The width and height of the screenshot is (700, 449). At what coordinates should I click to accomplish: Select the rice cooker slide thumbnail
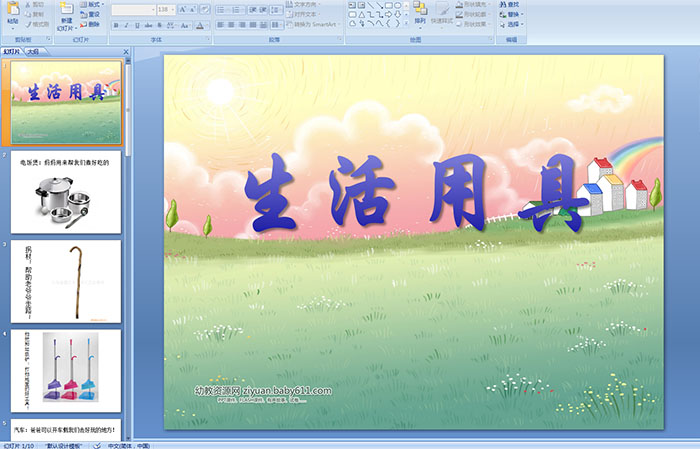click(x=67, y=191)
